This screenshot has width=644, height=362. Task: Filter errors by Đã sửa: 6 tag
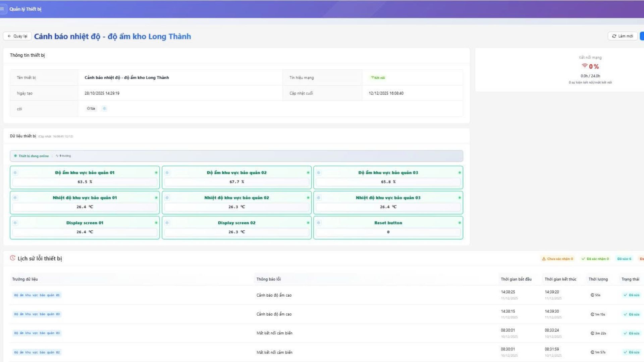coord(624,259)
